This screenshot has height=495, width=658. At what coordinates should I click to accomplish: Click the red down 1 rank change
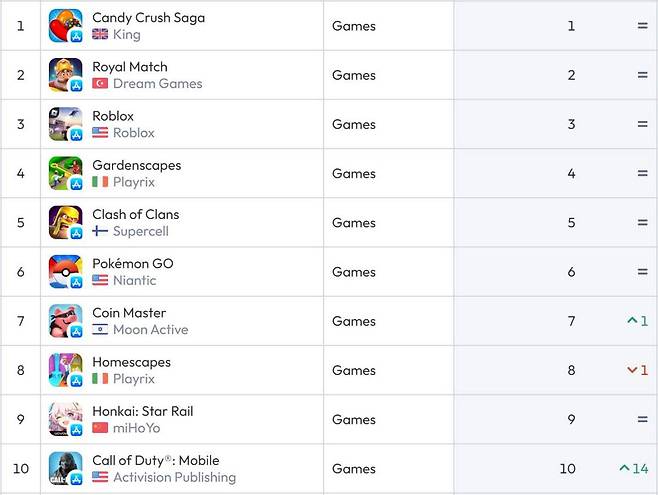637,370
